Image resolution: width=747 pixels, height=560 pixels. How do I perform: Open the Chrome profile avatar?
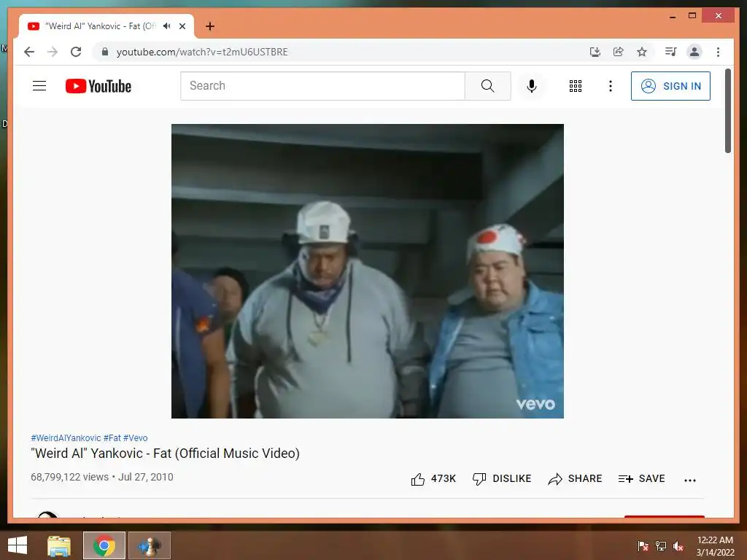pyautogui.click(x=694, y=52)
